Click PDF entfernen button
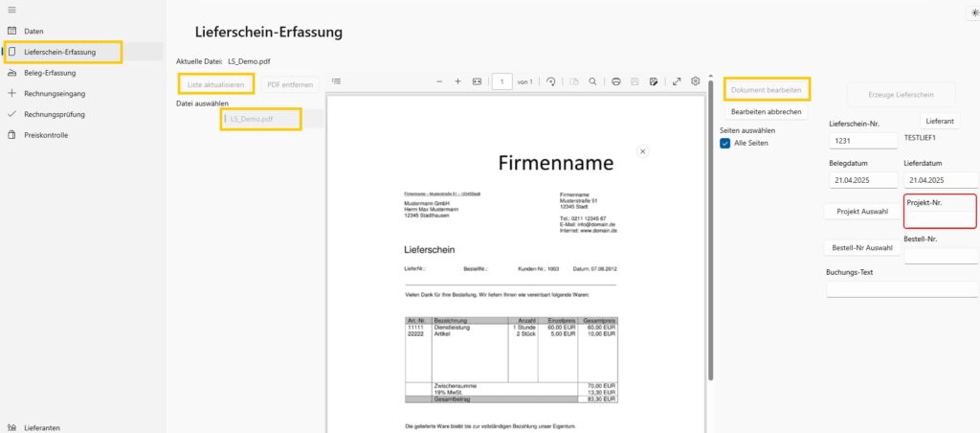This screenshot has width=980, height=433. (x=290, y=84)
